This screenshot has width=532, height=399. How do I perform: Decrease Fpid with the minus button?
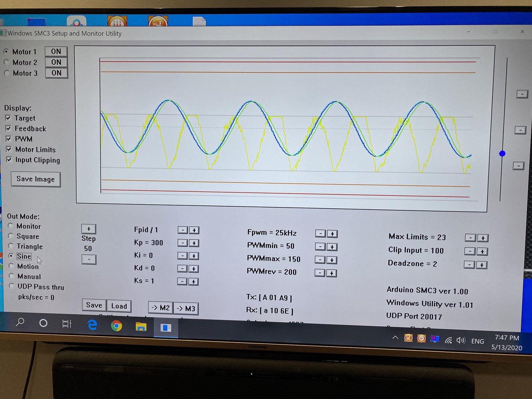click(x=183, y=230)
